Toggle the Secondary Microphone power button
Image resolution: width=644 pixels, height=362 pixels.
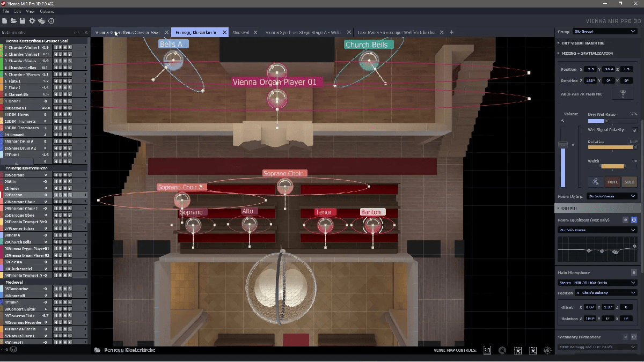[634, 337]
